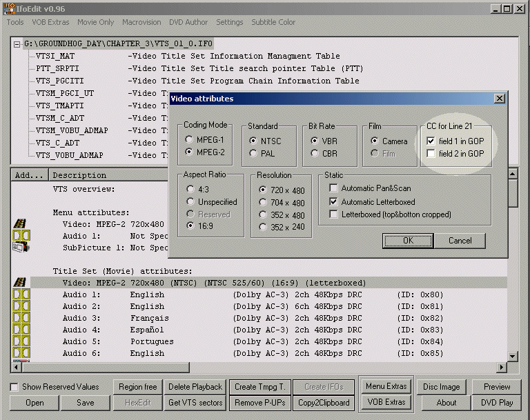Screen dimensions: 530x420
Task: Open the Subtitle Color menu
Action: [273, 22]
